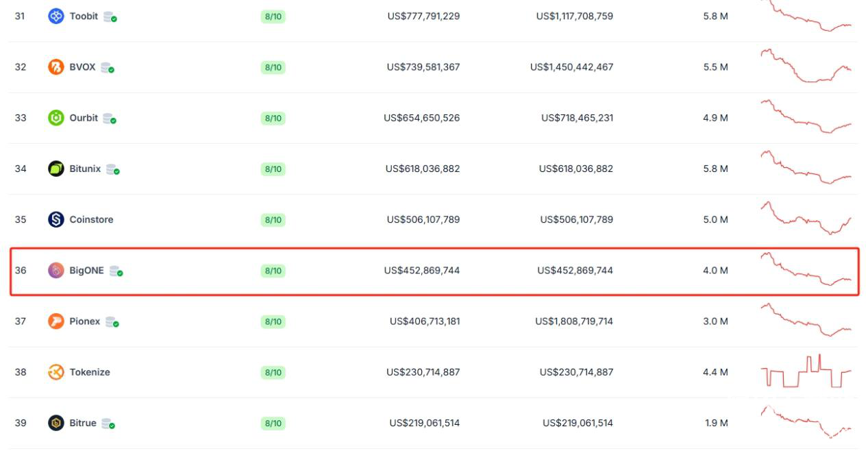Click the Coinstore logo icon
Viewport: 868px width, 453px height.
pyautogui.click(x=56, y=219)
